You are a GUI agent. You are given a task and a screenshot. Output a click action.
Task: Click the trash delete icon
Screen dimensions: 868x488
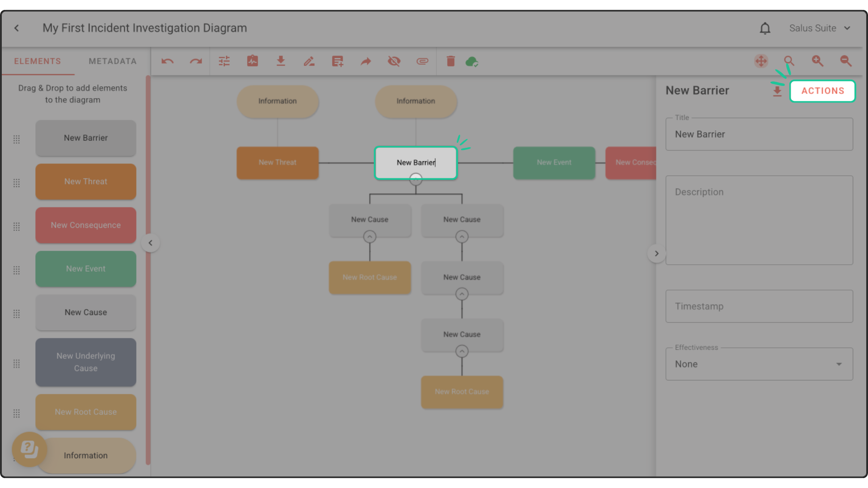450,61
